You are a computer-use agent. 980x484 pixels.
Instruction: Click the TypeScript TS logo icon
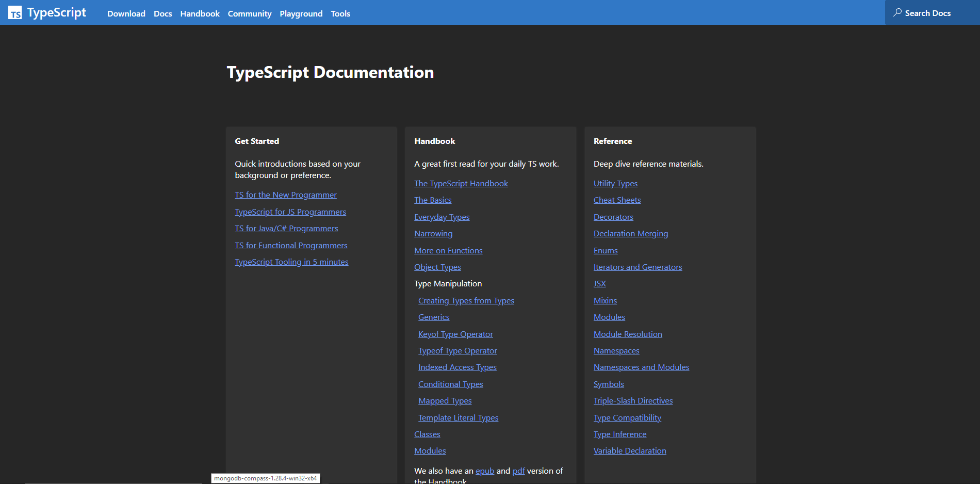15,13
